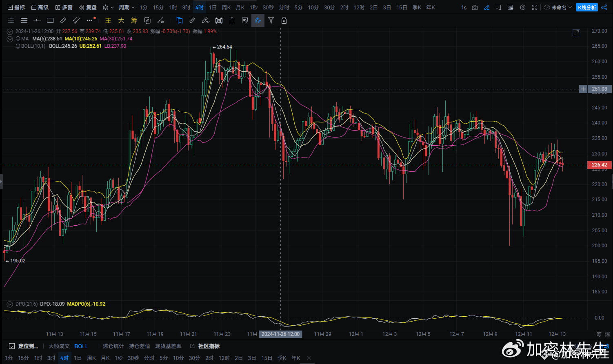The height and width of the screenshot is (364, 613).
Task: Take a chart snapshot with camera icon
Action: tap(475, 7)
